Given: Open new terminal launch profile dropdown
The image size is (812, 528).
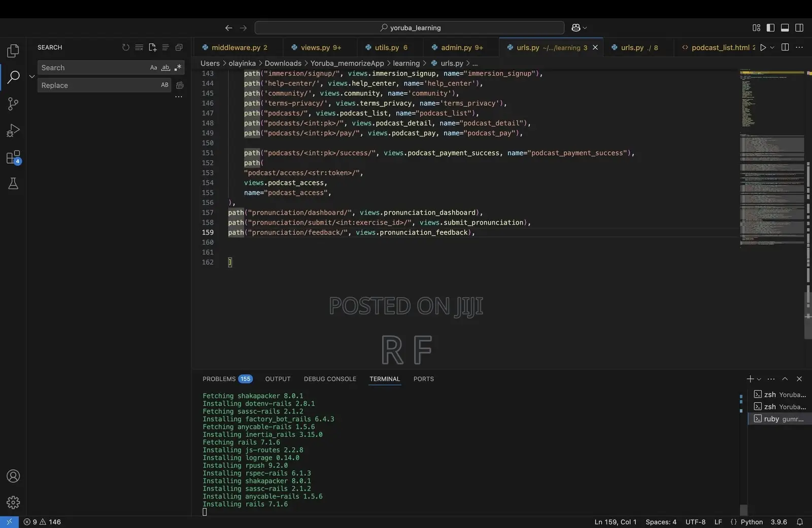Looking at the screenshot, I should point(759,379).
